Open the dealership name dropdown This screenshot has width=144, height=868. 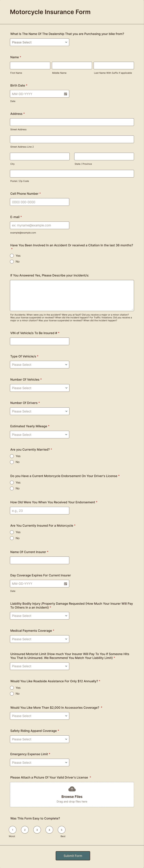click(x=39, y=42)
